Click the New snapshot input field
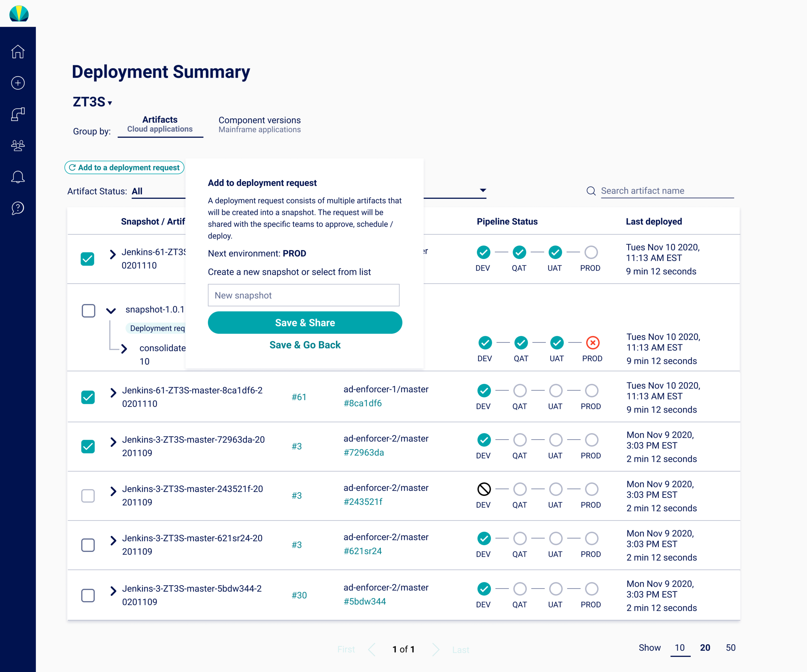Viewport: 807px width, 672px height. pos(303,295)
